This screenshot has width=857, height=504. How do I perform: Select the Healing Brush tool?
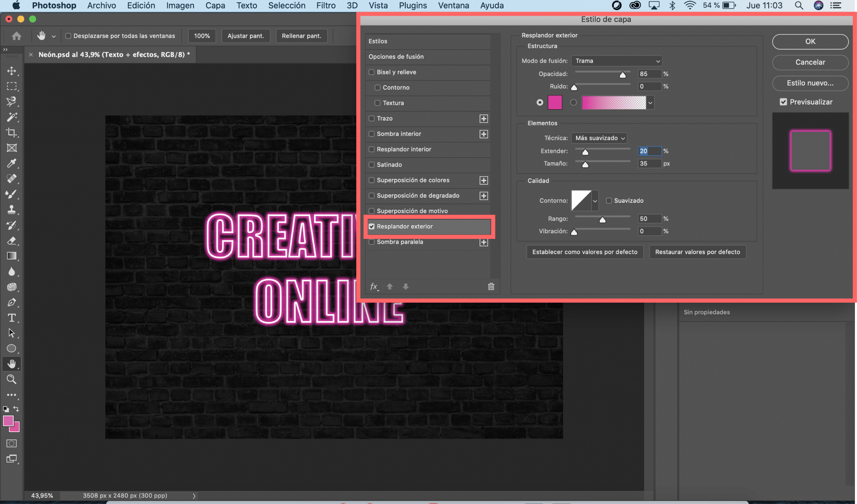(12, 179)
